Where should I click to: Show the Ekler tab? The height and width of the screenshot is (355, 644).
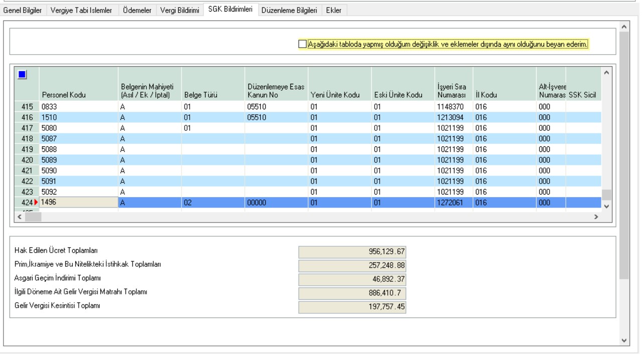(334, 11)
